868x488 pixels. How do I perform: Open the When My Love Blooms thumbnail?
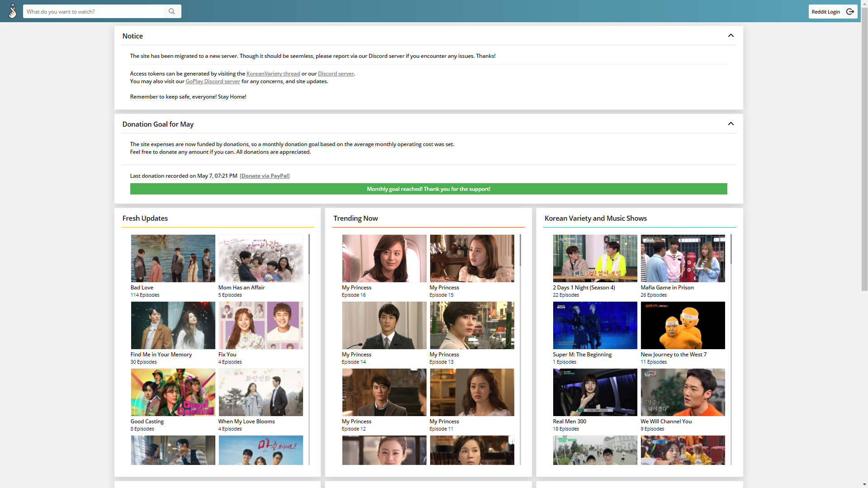pos(261,392)
